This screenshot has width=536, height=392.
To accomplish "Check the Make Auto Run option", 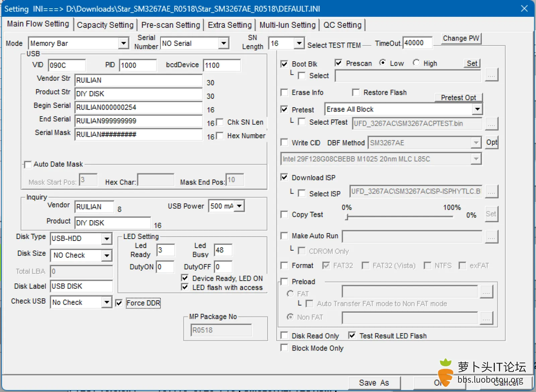I will click(x=284, y=236).
